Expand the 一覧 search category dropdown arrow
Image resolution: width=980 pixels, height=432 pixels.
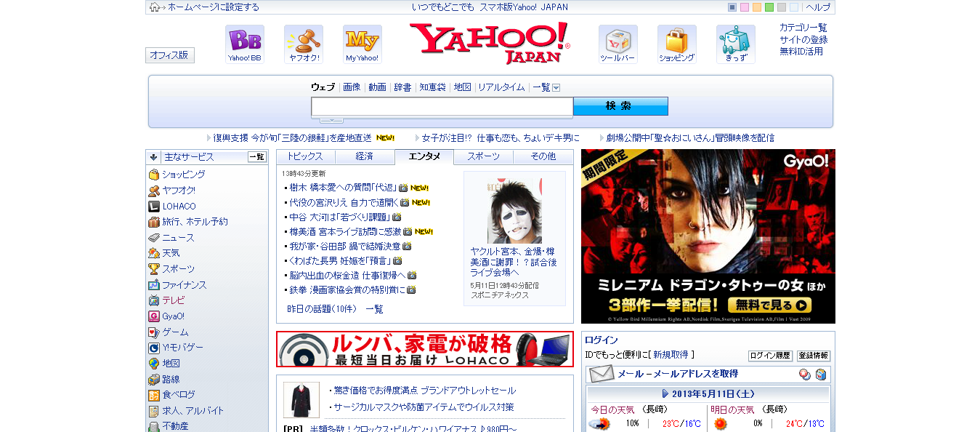pyautogui.click(x=556, y=87)
